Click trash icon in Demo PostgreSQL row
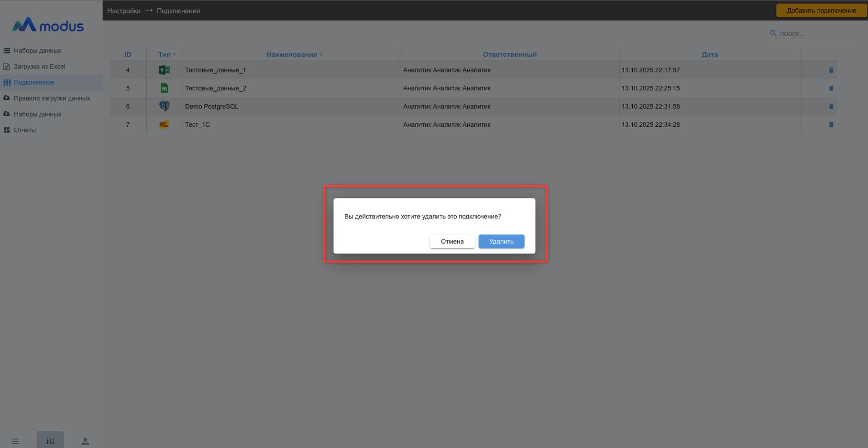This screenshot has width=868, height=448. click(x=831, y=107)
